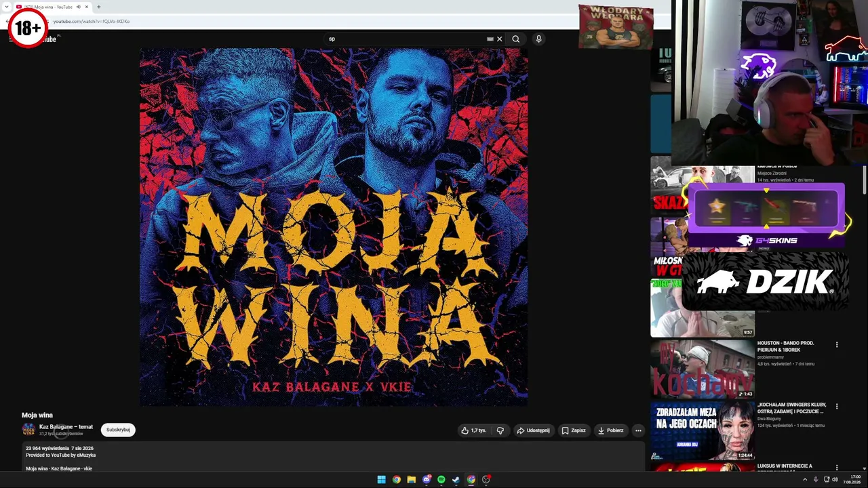Image resolution: width=868 pixels, height=488 pixels.
Task: Click the Udostępnij share button
Action: point(533,430)
